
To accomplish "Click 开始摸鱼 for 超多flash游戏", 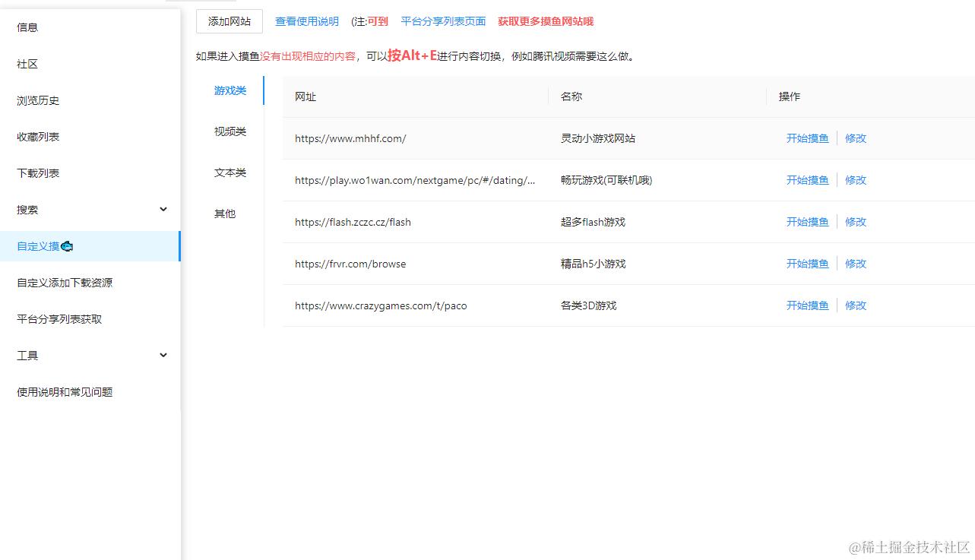I will click(x=807, y=222).
